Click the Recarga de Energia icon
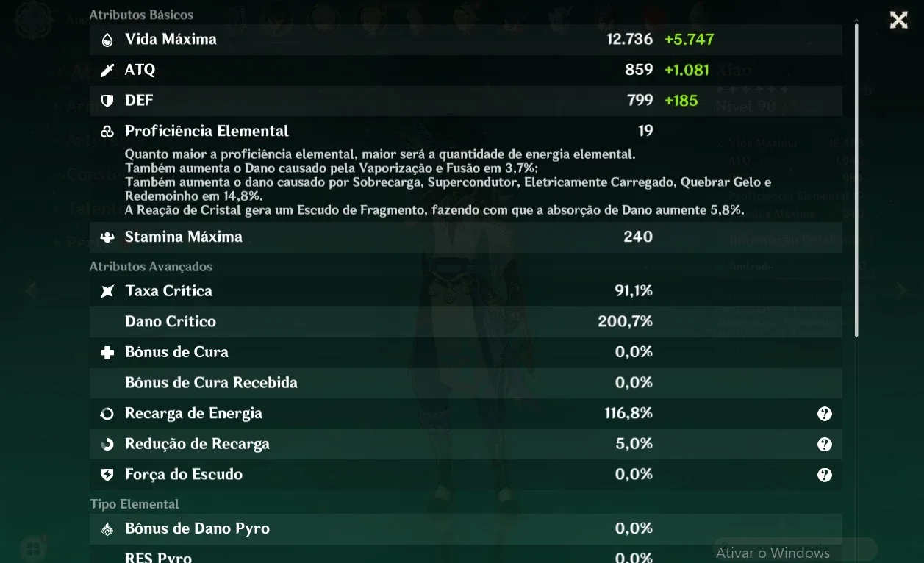The height and width of the screenshot is (563, 924). 107,414
